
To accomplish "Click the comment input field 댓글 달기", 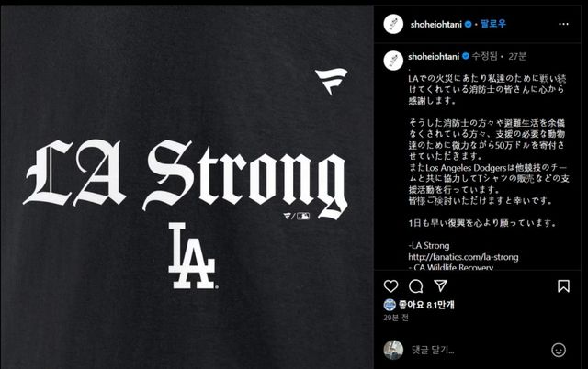I will (x=478, y=351).
